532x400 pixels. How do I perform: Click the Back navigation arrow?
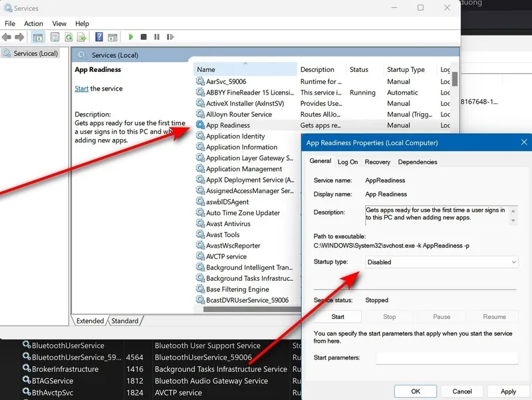point(9,37)
